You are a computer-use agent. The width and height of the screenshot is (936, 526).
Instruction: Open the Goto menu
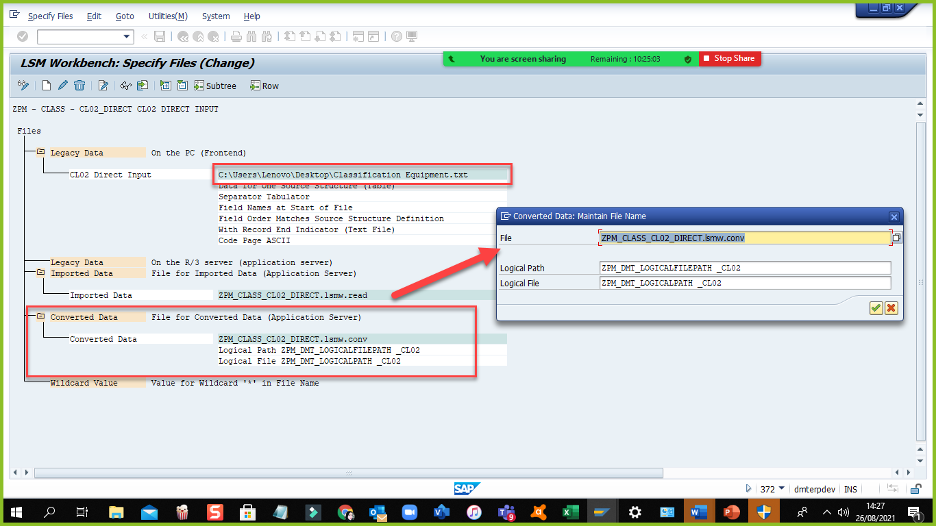[x=124, y=16]
